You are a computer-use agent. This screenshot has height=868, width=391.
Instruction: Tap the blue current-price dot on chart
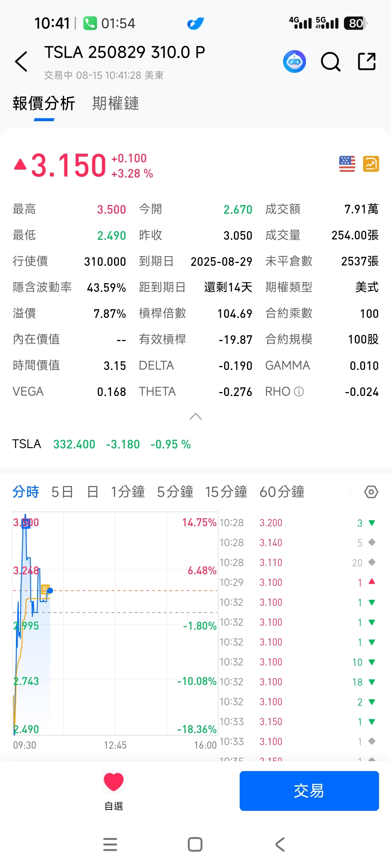(50, 591)
